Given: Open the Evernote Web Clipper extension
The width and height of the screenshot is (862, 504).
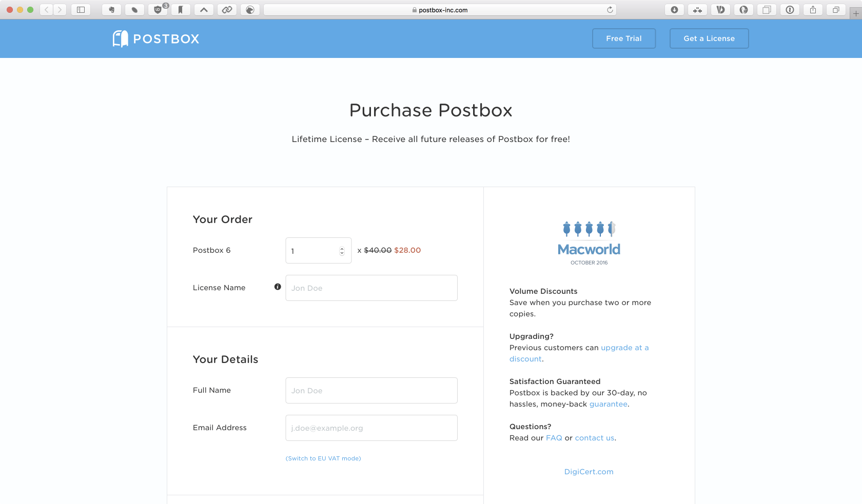Looking at the screenshot, I should pos(111,10).
